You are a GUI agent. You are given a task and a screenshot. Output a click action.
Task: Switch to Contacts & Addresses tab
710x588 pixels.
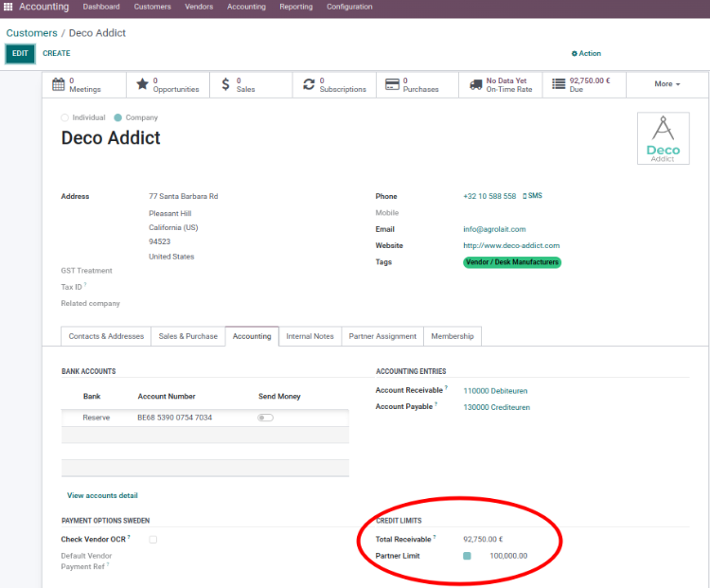(106, 336)
